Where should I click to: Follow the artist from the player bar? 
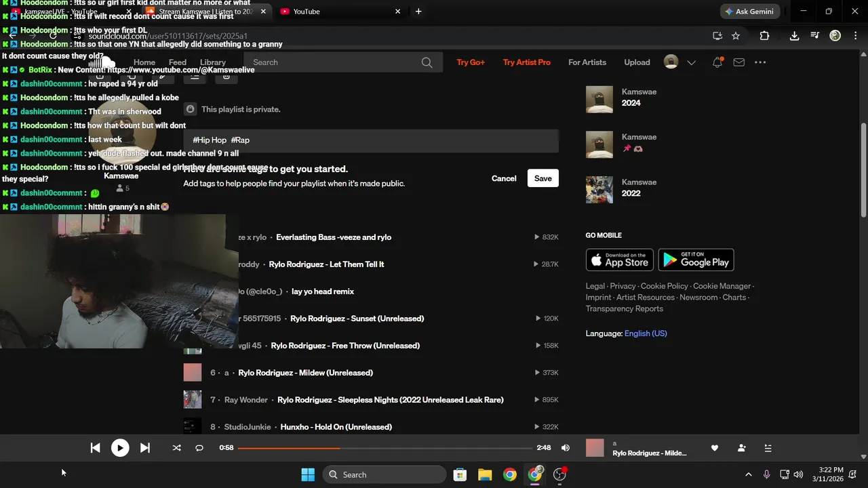741,448
